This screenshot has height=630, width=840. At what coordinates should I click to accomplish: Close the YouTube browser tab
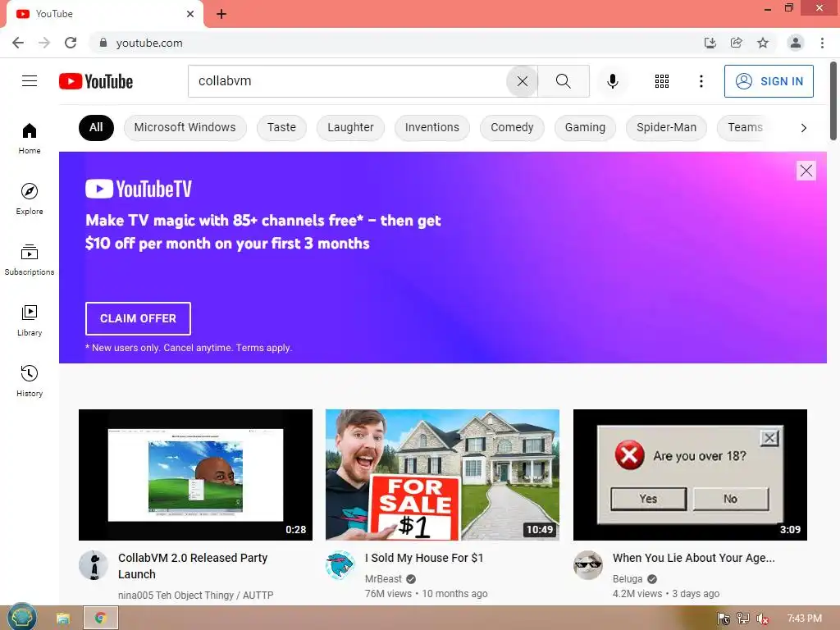point(190,14)
